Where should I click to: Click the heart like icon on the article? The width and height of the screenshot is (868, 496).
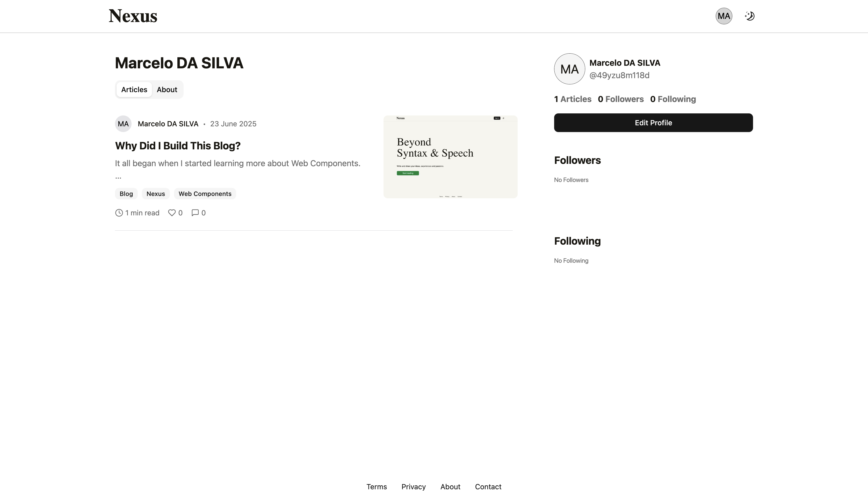click(x=172, y=213)
